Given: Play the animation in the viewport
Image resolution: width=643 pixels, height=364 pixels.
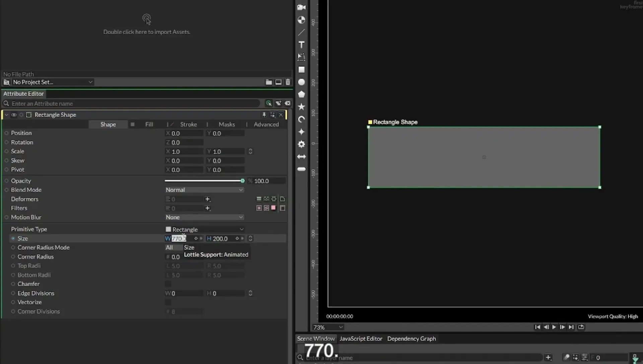Looking at the screenshot, I should pos(554,327).
